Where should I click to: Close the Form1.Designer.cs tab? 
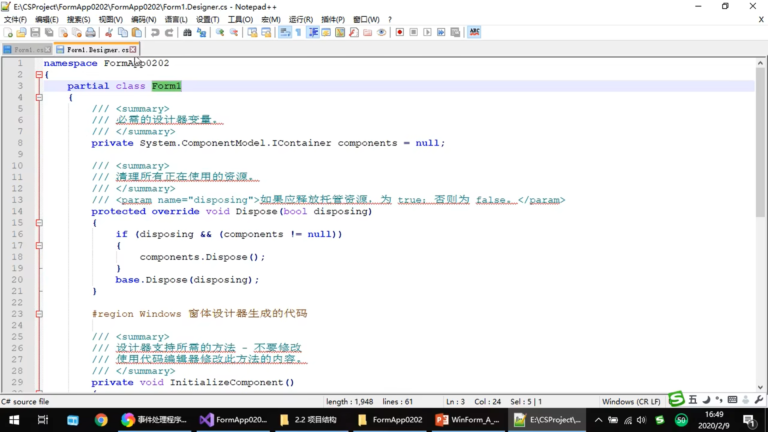tap(133, 49)
